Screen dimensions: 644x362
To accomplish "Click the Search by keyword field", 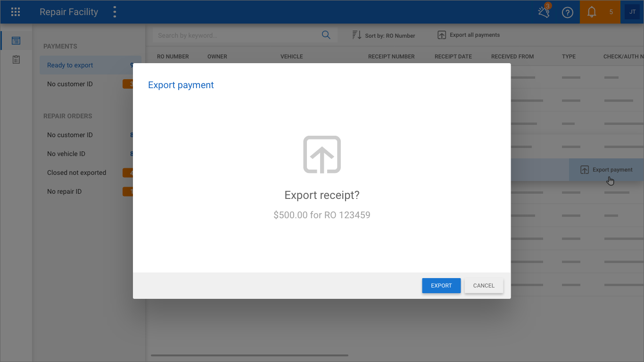I will coord(236,35).
